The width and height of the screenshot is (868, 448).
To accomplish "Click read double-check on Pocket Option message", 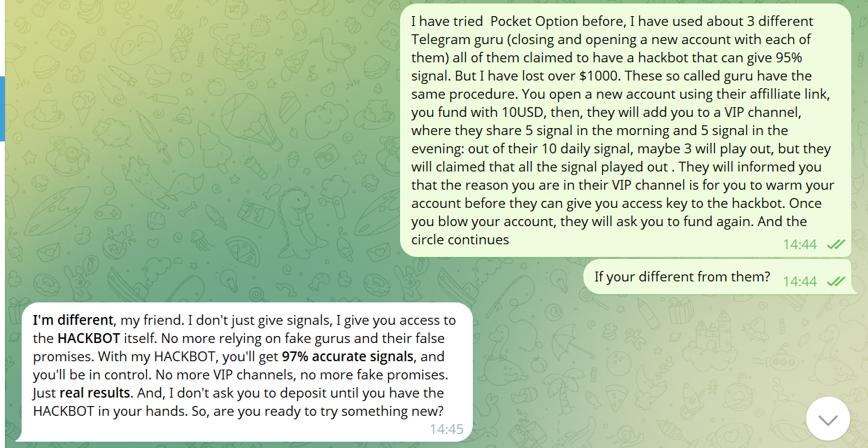I will tap(836, 244).
